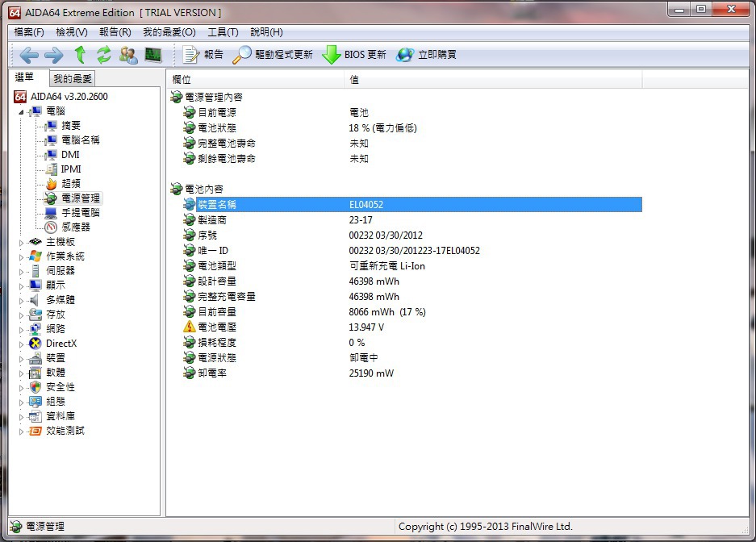This screenshot has height=542, width=756.
Task: Click the 多媒體 speaker icon
Action: pos(35,300)
